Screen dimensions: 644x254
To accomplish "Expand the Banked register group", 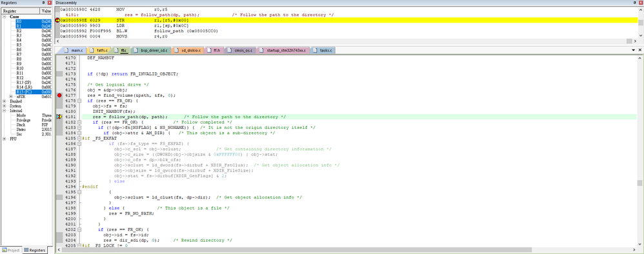I will pyautogui.click(x=5, y=101).
